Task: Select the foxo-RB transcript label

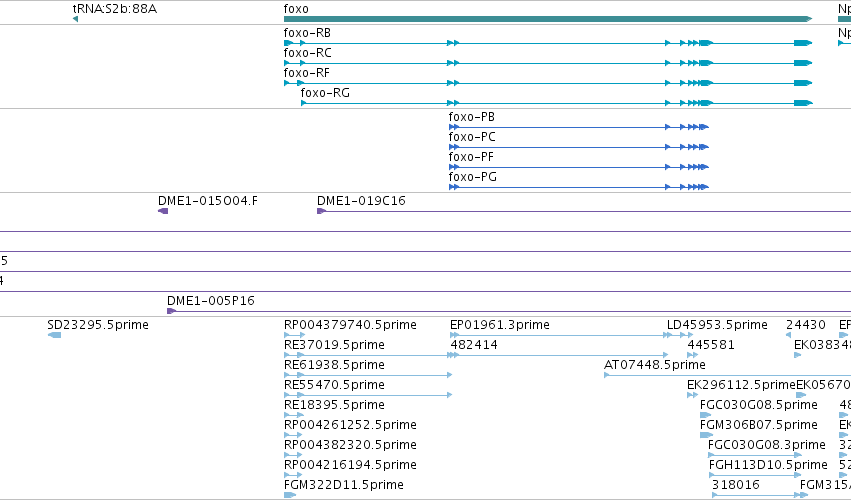Action: (x=307, y=33)
